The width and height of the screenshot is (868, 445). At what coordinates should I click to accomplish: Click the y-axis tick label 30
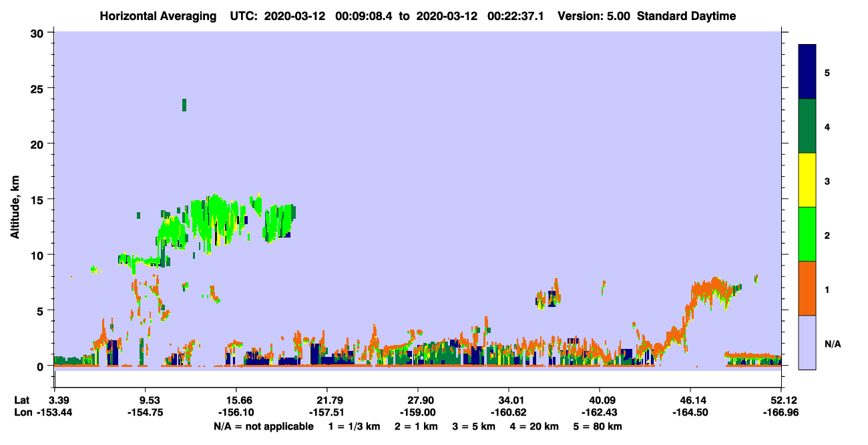[39, 33]
